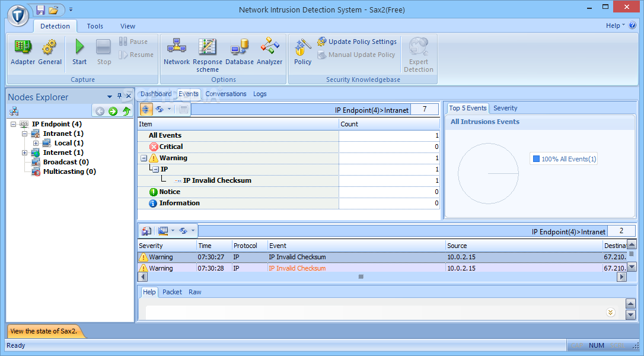Switch to the Logs tab
The width and height of the screenshot is (644, 356).
260,94
